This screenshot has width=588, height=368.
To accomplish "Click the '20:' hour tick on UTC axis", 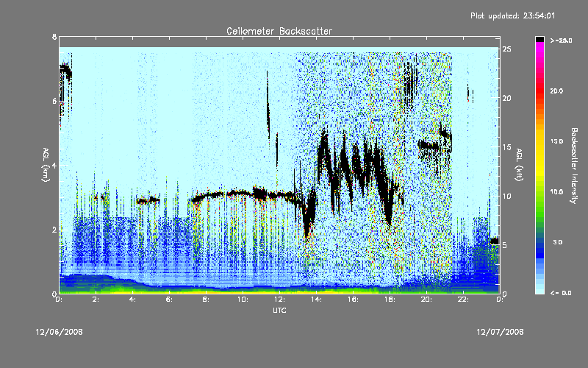I will pyautogui.click(x=426, y=300).
